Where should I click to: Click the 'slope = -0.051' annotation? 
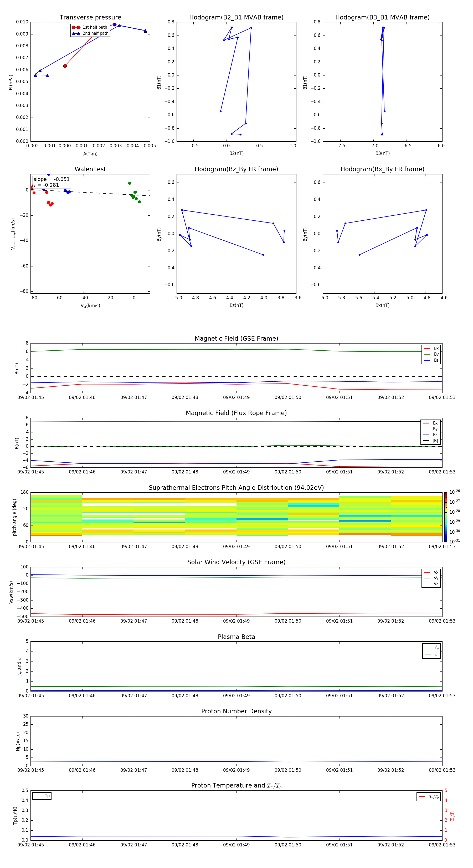(x=52, y=179)
